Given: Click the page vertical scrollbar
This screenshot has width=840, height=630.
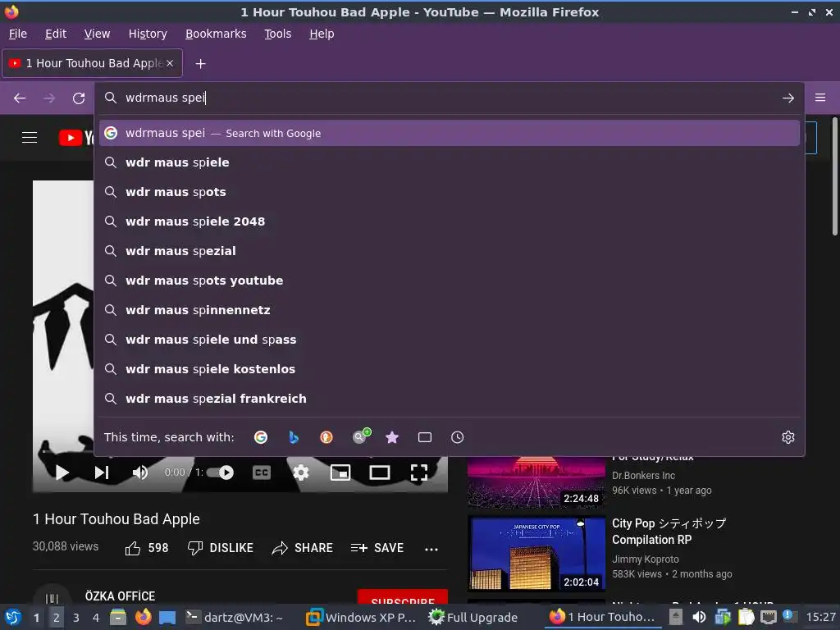Looking at the screenshot, I should (x=834, y=176).
